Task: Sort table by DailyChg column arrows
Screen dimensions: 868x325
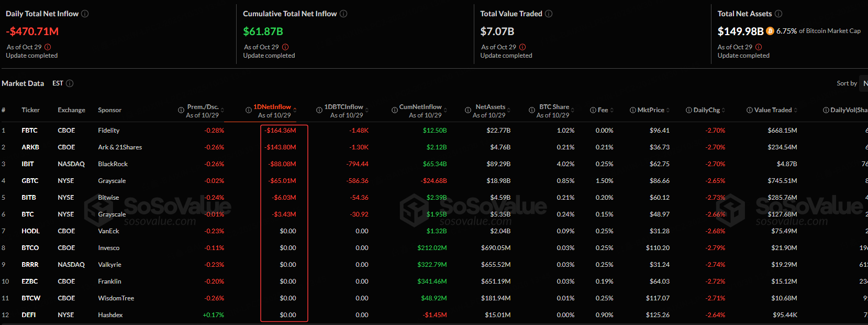Action: point(724,110)
